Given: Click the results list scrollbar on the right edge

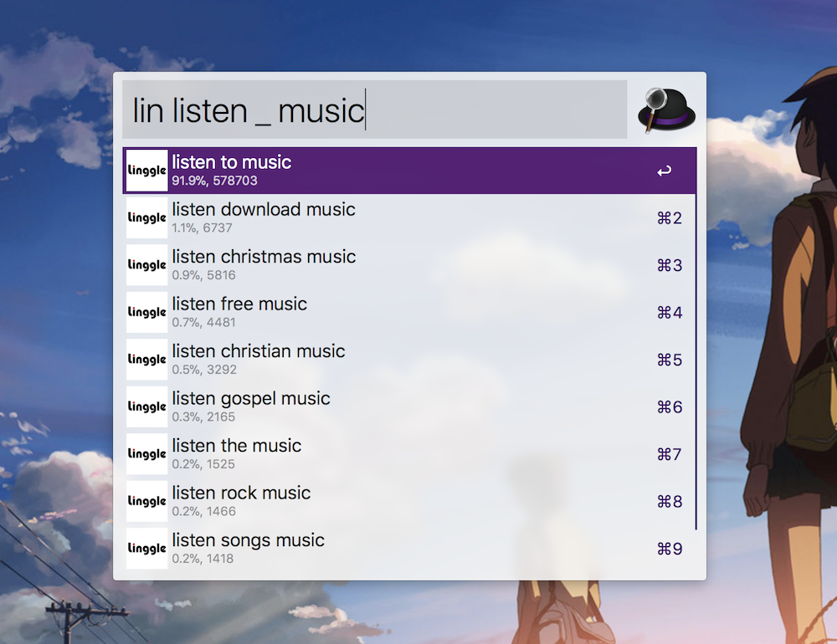Looking at the screenshot, I should 696,335.
